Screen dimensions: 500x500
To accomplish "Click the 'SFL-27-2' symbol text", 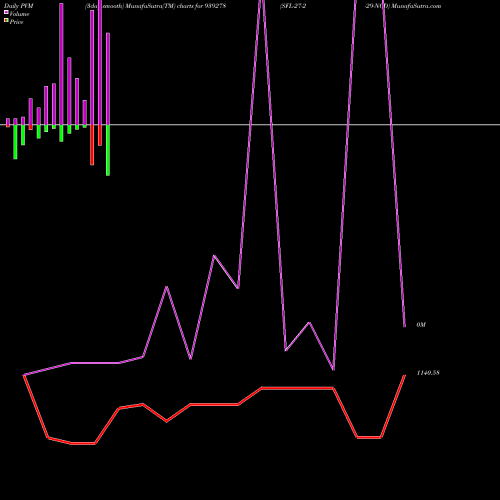I will click(x=293, y=6).
